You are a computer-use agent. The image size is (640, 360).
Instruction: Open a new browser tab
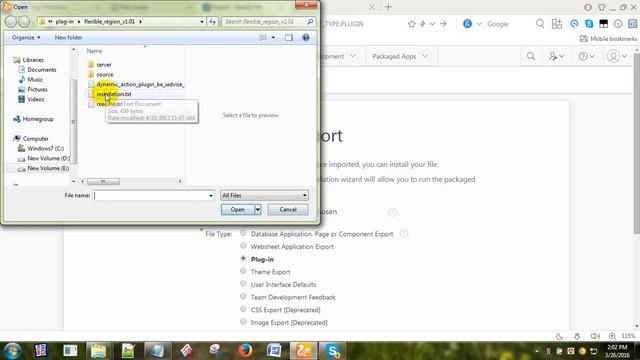[388, 7]
